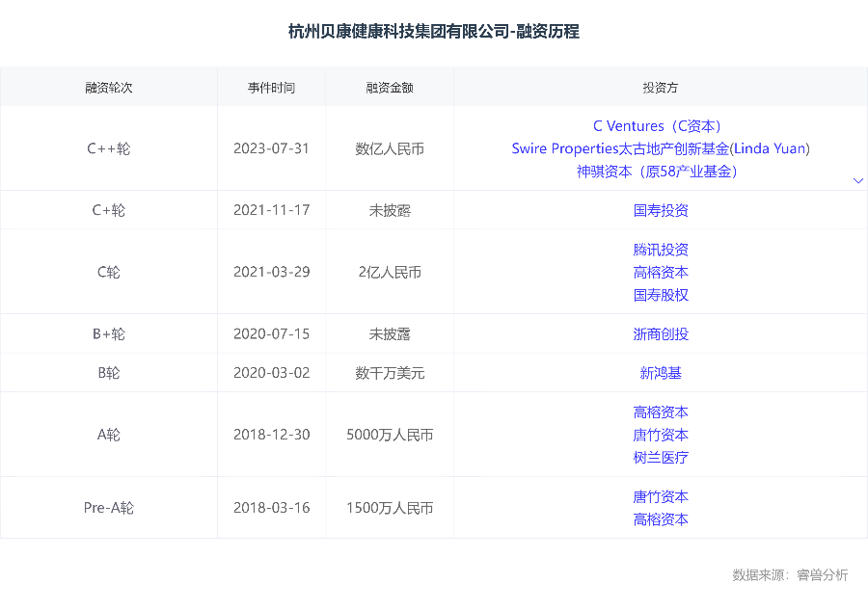Expand the C++轮 investor list chevron
This screenshot has height=611, width=868.
click(858, 181)
